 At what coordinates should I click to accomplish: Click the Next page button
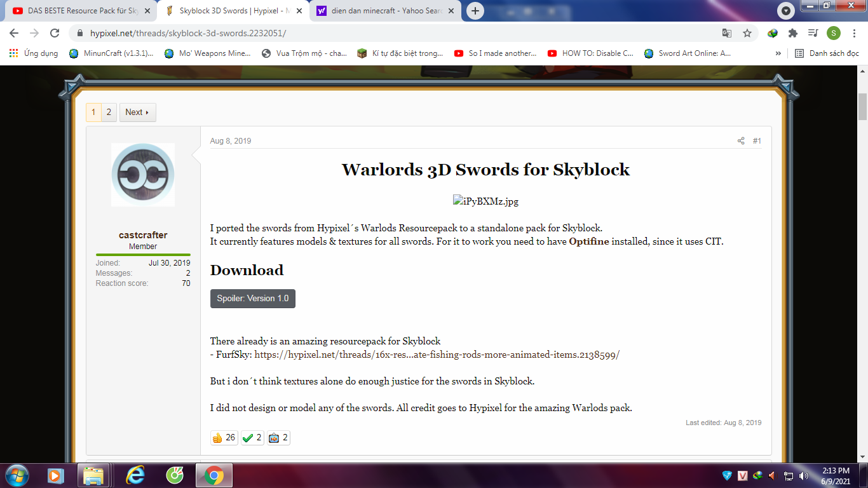coord(137,112)
